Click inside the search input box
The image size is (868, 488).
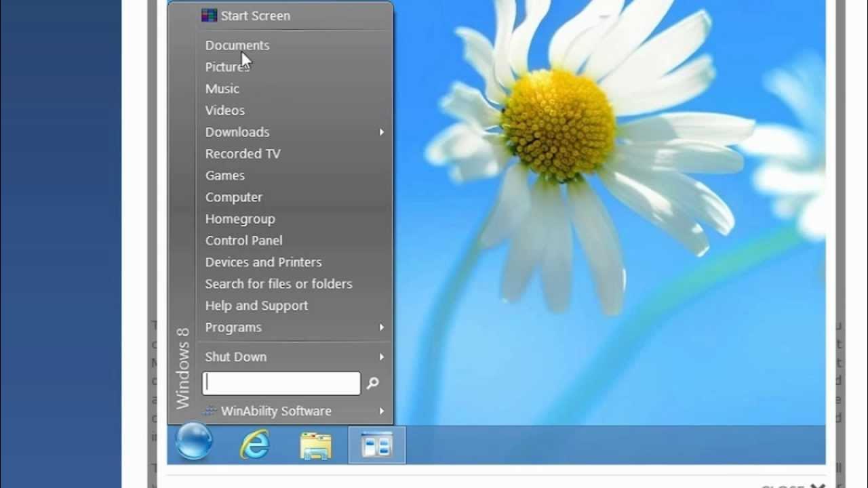coord(281,383)
